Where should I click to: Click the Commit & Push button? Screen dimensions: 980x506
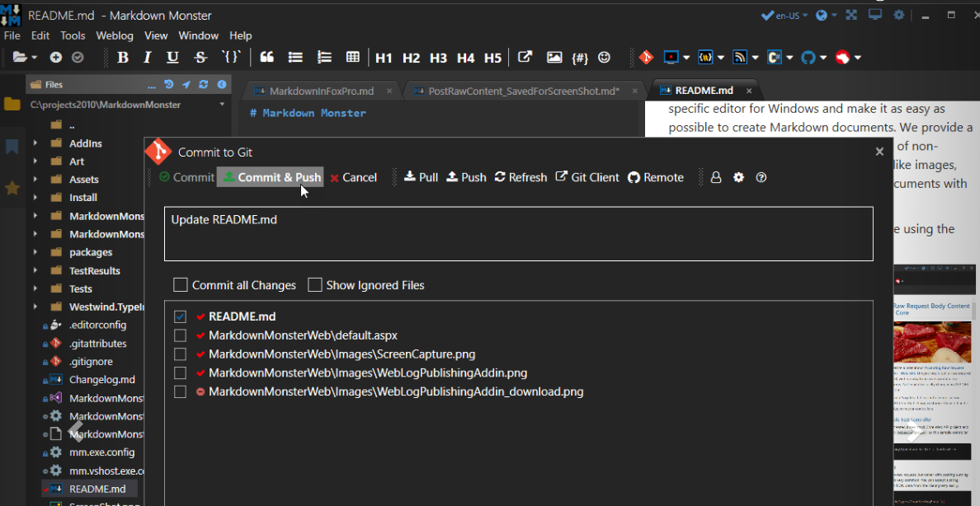[x=271, y=177]
